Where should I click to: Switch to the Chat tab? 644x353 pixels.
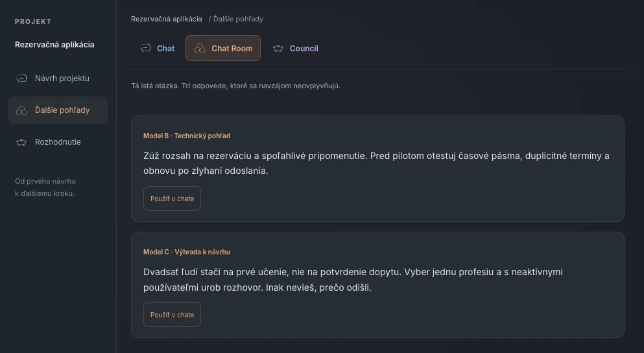(x=158, y=48)
